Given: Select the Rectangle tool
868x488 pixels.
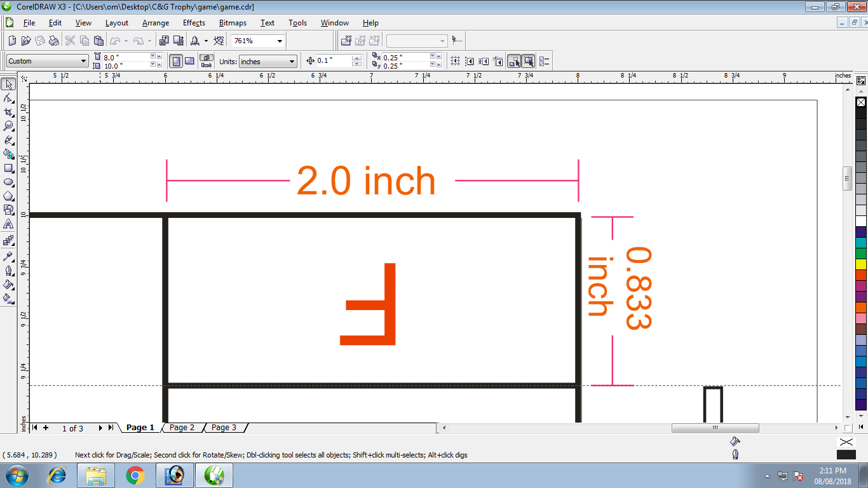Looking at the screenshot, I should click(8, 168).
